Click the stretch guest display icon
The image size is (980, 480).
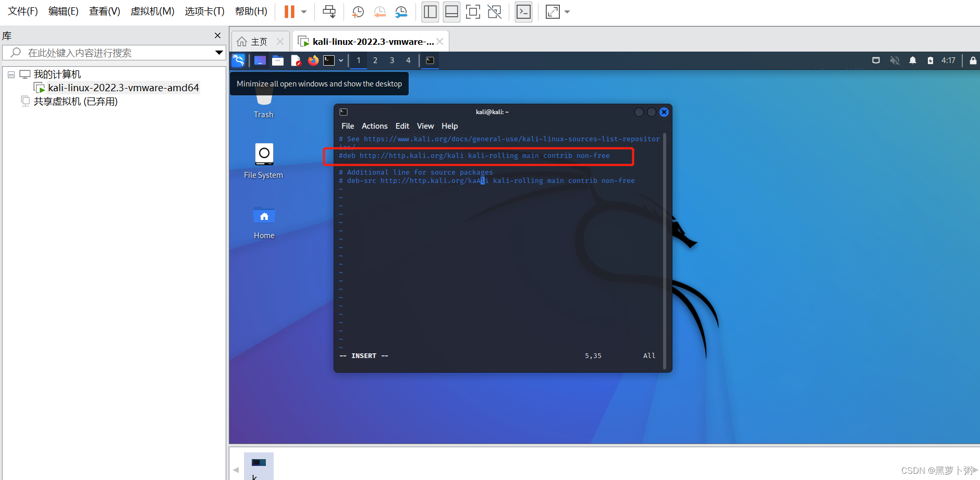(x=553, y=11)
